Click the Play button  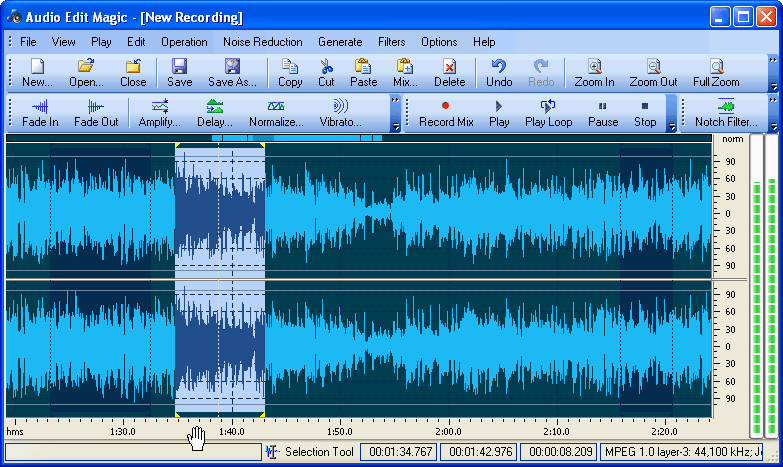pos(499,113)
